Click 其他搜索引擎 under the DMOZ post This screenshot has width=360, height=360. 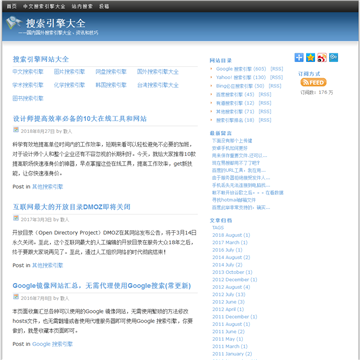tap(47, 265)
